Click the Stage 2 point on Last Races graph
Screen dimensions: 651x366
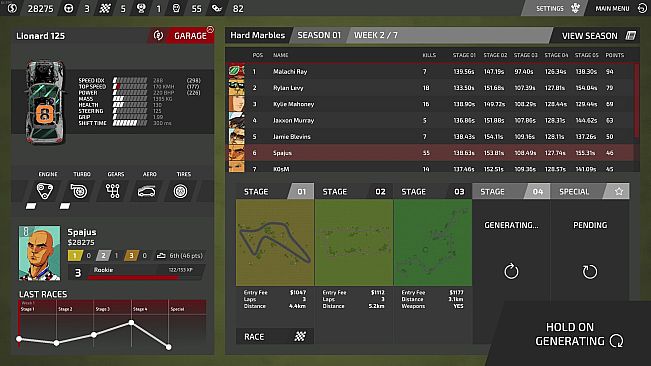56,343
